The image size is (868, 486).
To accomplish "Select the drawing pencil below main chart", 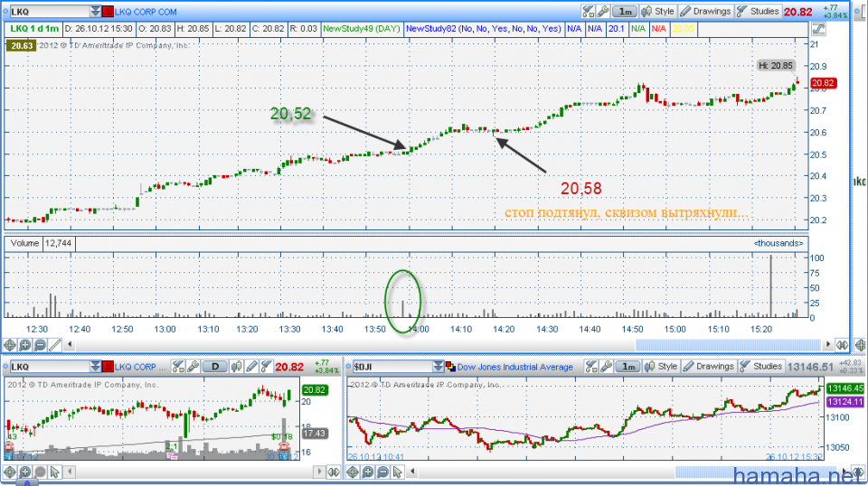I will tap(55, 345).
